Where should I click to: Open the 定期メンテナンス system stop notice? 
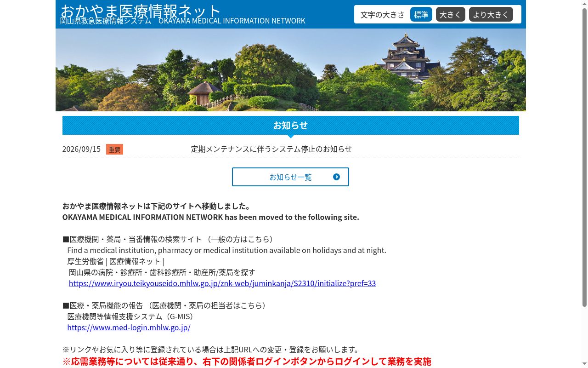271,149
